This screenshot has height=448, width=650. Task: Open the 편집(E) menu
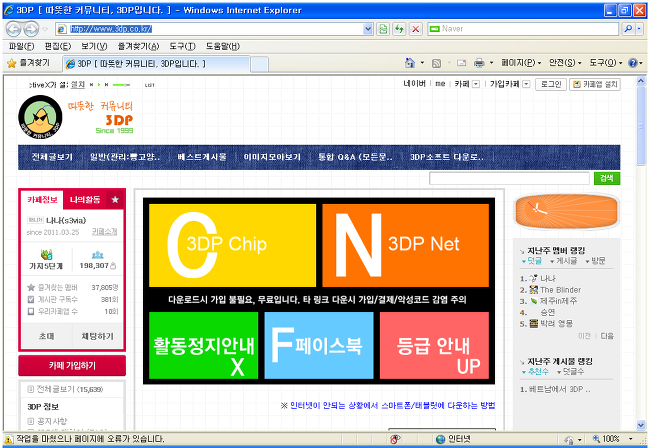point(58,46)
